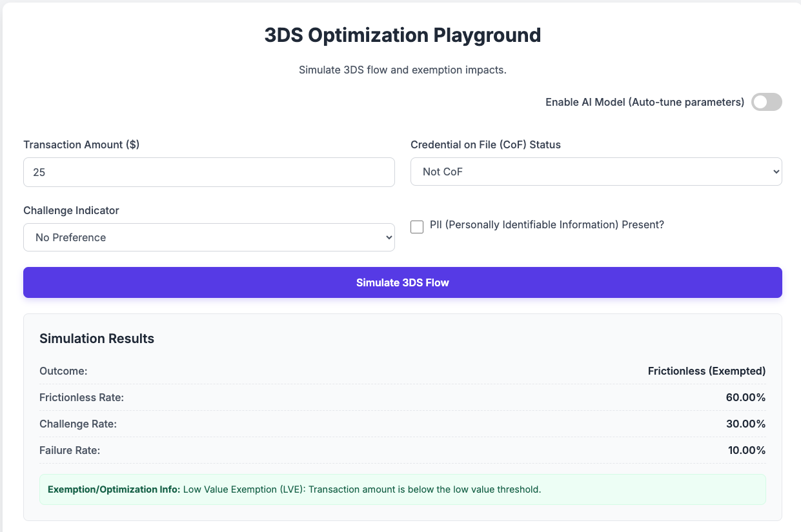Click the PII Personally Identifiable Information label
Screen dimensions: 801x532
point(547,225)
